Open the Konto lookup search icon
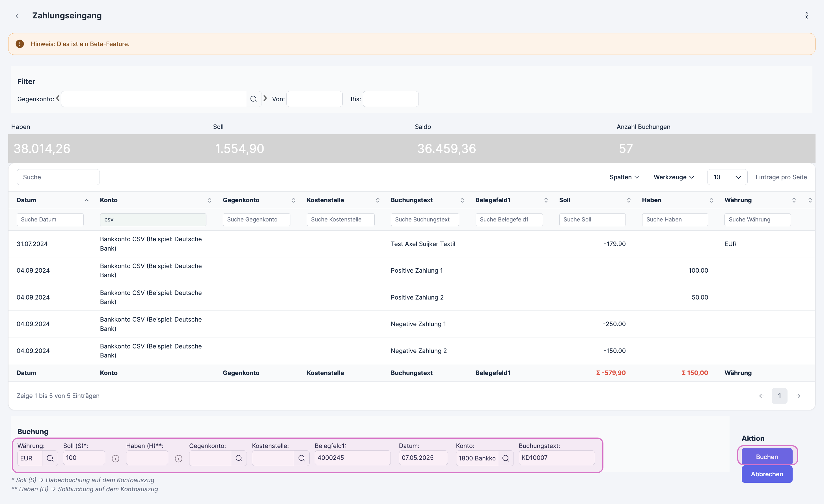The height and width of the screenshot is (504, 824). coord(506,458)
